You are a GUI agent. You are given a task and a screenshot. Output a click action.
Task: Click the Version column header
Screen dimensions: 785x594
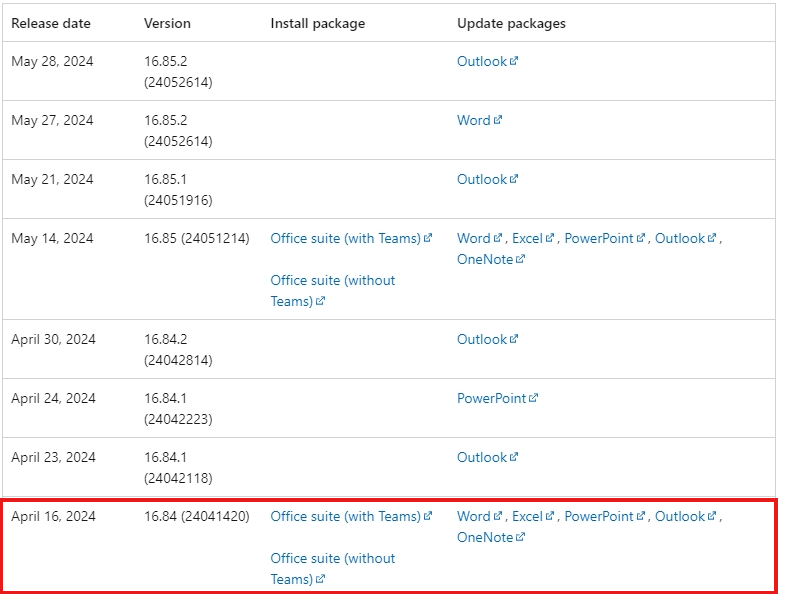pyautogui.click(x=167, y=24)
